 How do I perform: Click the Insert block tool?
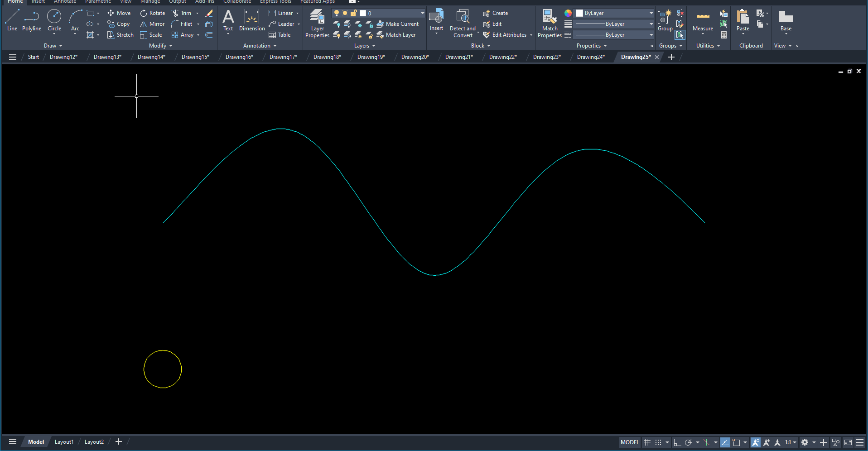(x=436, y=21)
